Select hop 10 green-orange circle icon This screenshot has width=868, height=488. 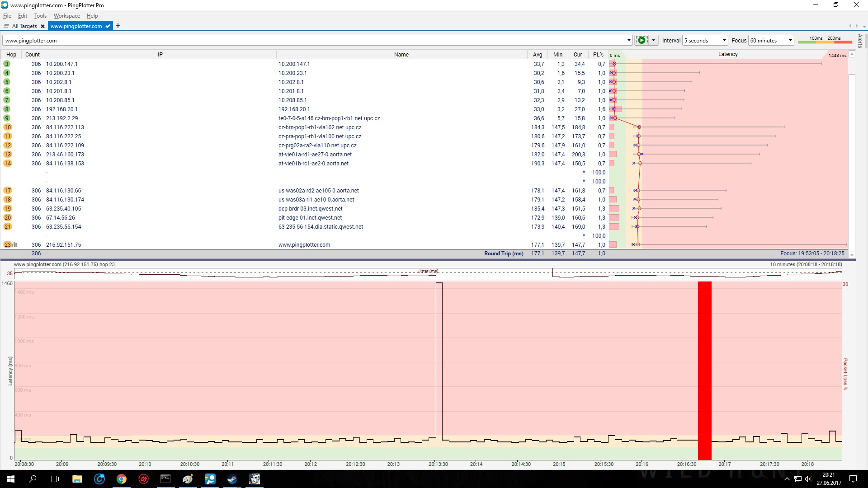tap(7, 127)
